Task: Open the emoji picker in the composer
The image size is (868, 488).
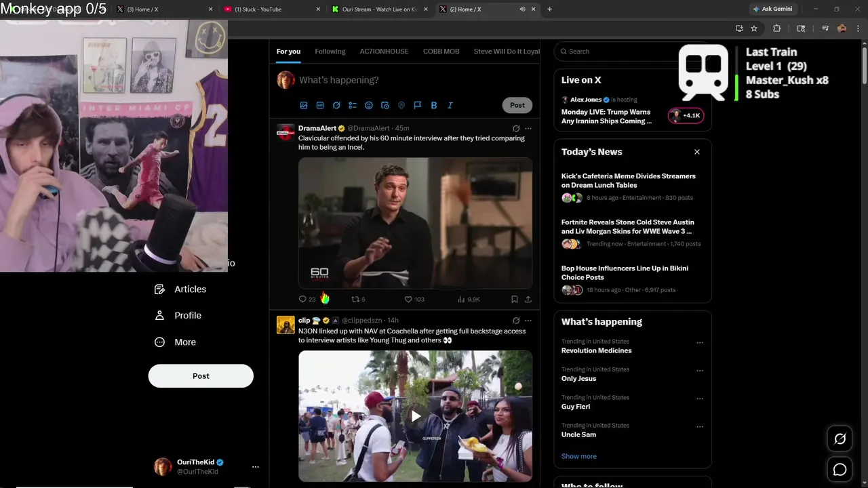Action: 369,105
